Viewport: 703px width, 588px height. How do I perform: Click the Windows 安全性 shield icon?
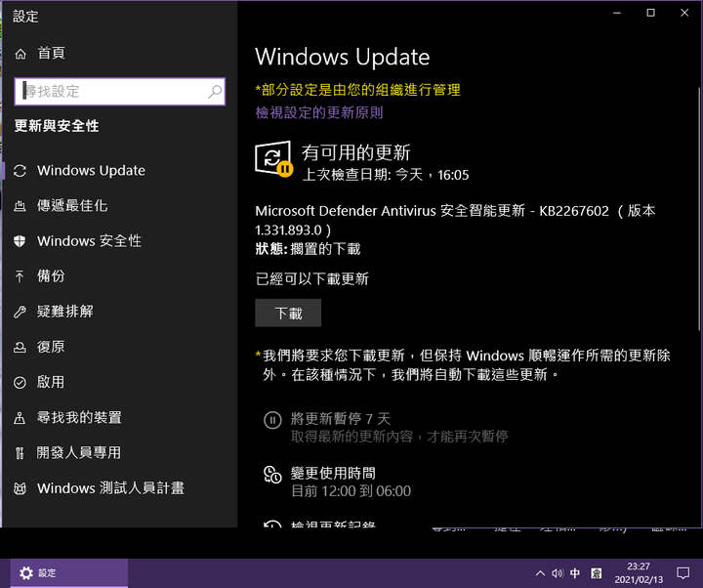(20, 241)
